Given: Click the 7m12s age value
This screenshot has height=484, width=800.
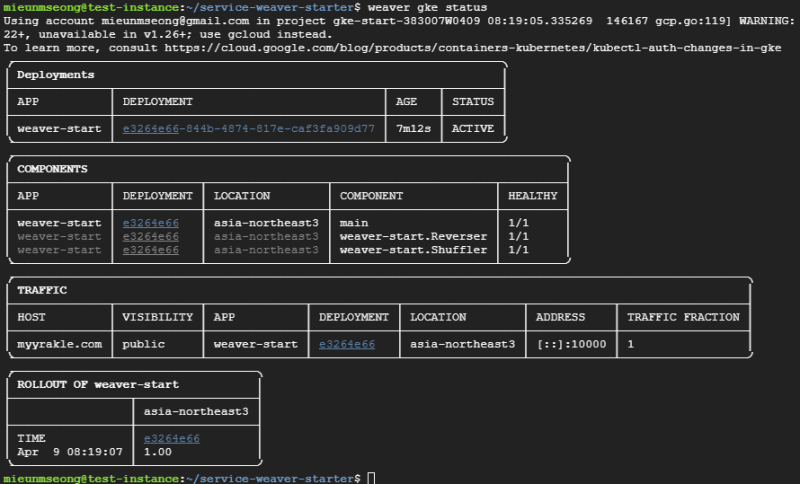Looking at the screenshot, I should (x=413, y=128).
